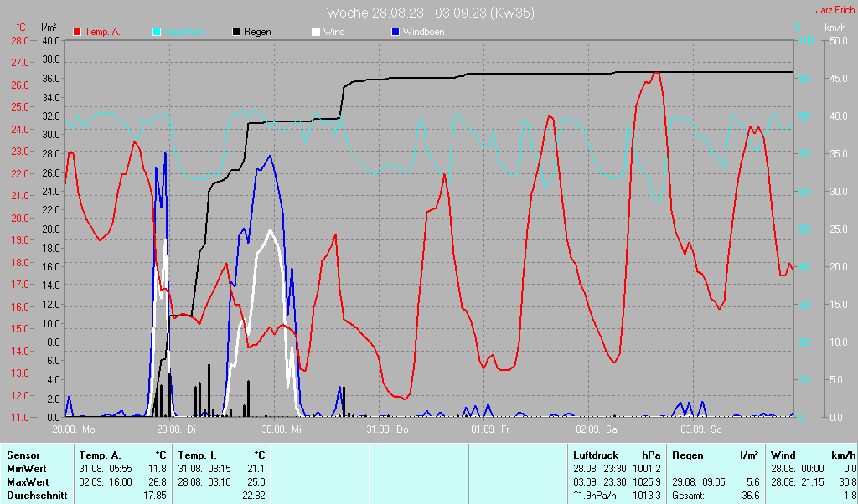Select the 03.09. So date marker

(700, 429)
